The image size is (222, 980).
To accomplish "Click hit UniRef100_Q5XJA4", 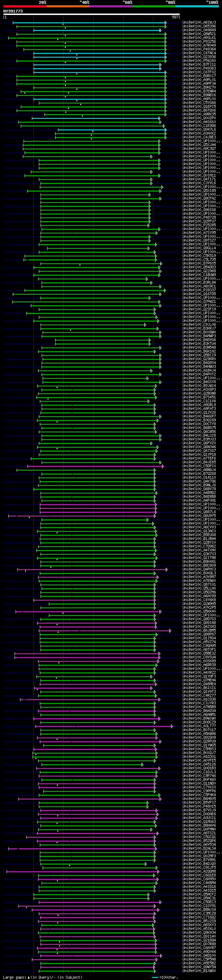I will click(x=199, y=145).
